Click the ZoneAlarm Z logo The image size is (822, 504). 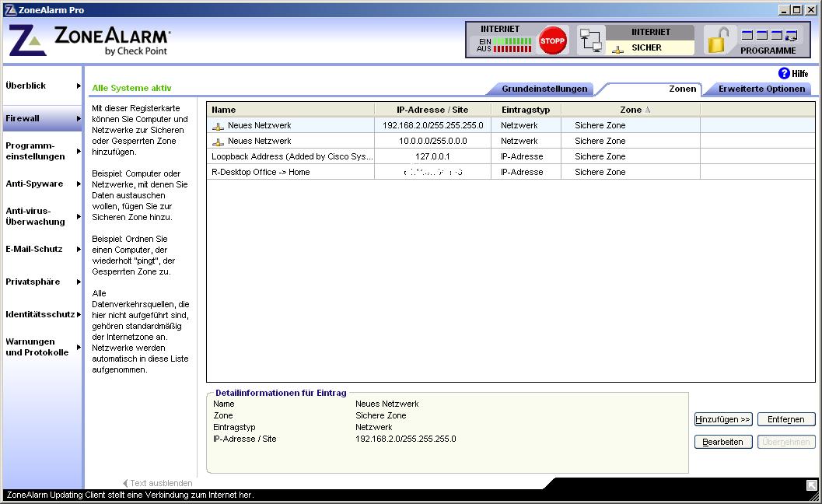click(x=27, y=40)
